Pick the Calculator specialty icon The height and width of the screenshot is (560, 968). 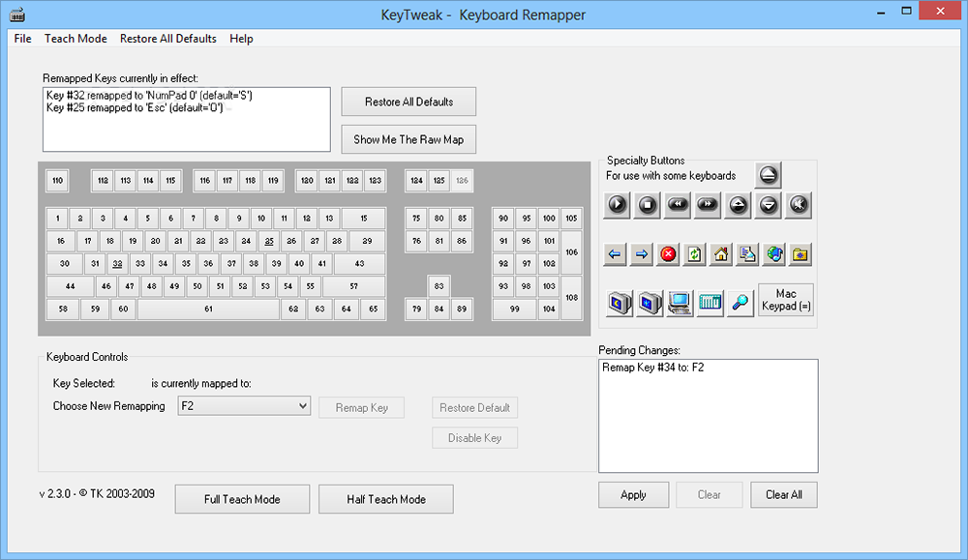click(x=711, y=304)
